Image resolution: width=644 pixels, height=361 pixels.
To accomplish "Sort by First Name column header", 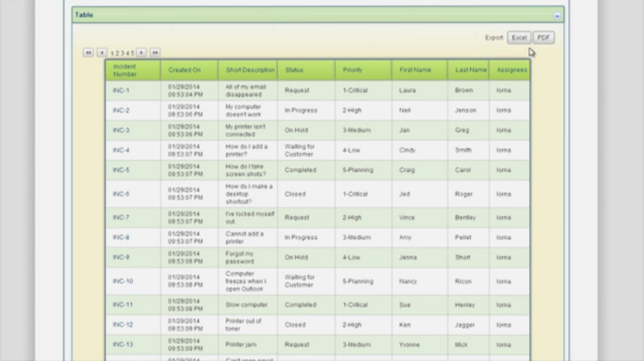I will click(x=415, y=70).
